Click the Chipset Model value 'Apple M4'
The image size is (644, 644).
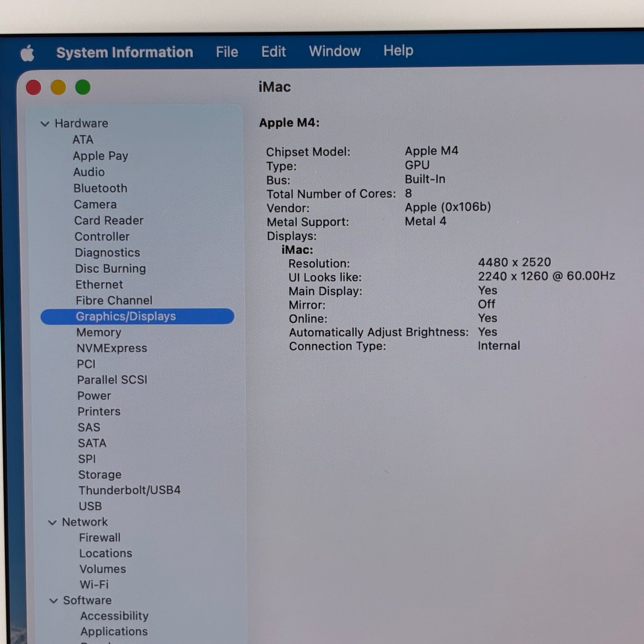click(431, 151)
